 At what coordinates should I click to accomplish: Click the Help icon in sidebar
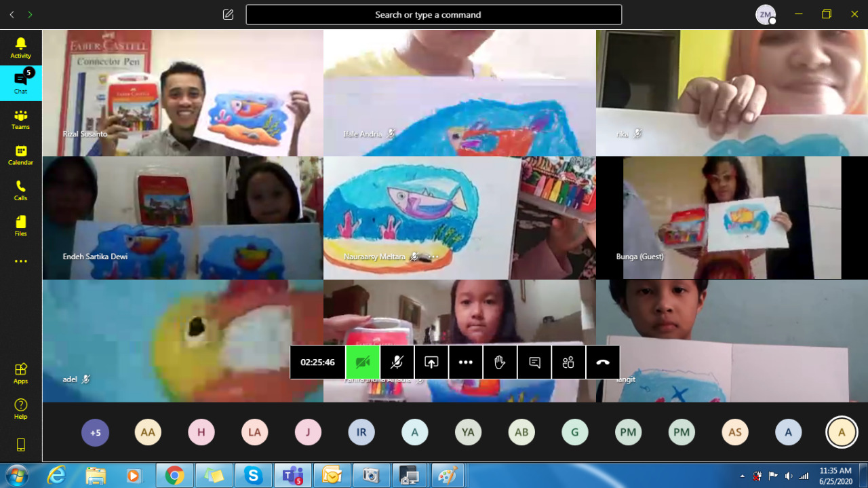[20, 408]
